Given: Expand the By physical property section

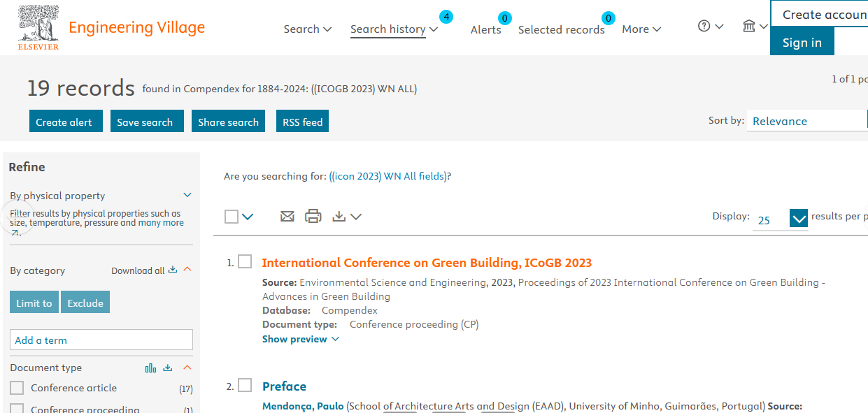Looking at the screenshot, I should click(187, 195).
